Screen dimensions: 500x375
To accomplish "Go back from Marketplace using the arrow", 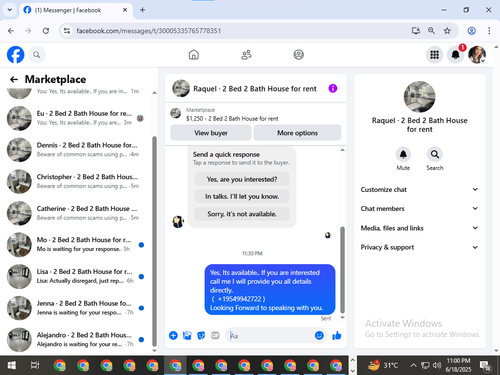I will tap(14, 79).
